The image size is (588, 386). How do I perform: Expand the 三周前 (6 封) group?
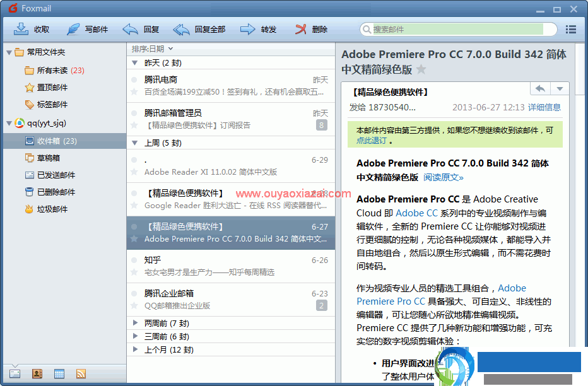[135, 336]
